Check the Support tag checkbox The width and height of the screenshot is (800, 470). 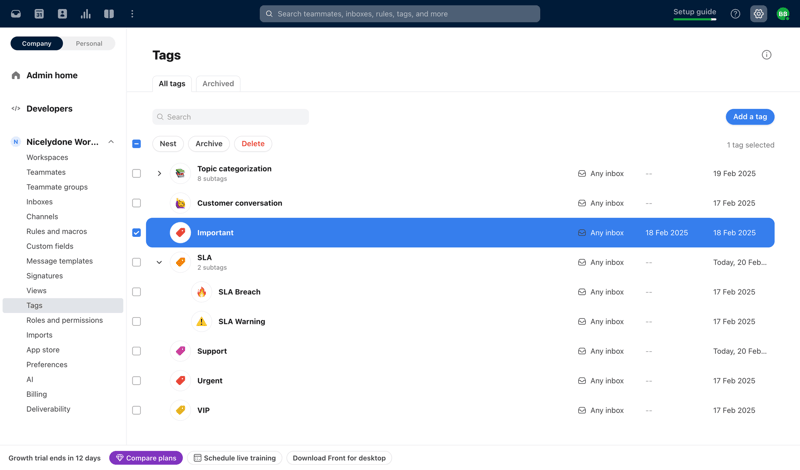136,351
